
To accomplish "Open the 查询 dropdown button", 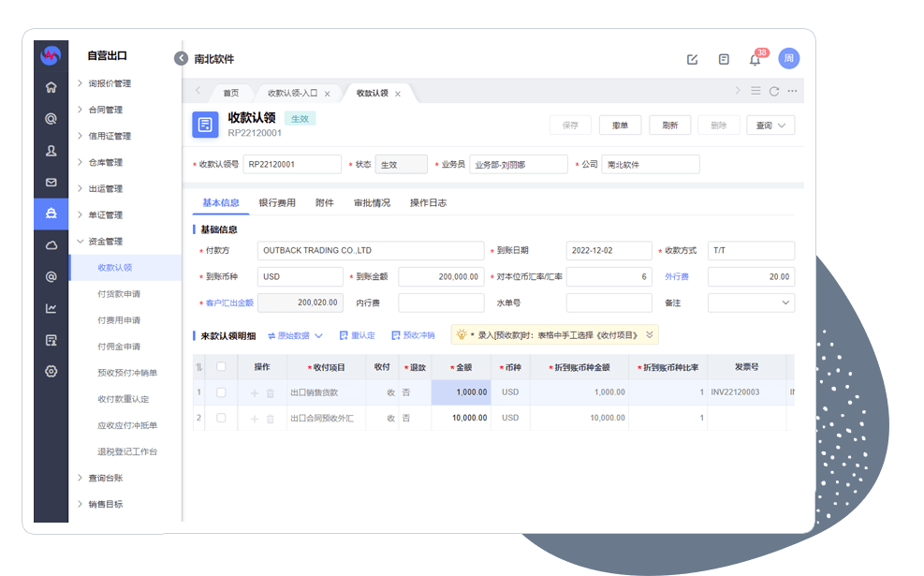I will [x=770, y=126].
